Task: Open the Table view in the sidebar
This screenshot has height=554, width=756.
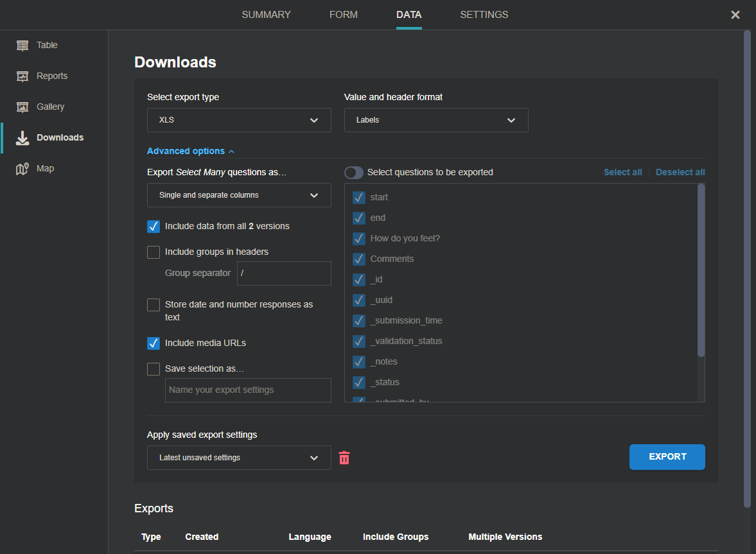Action: coord(45,45)
